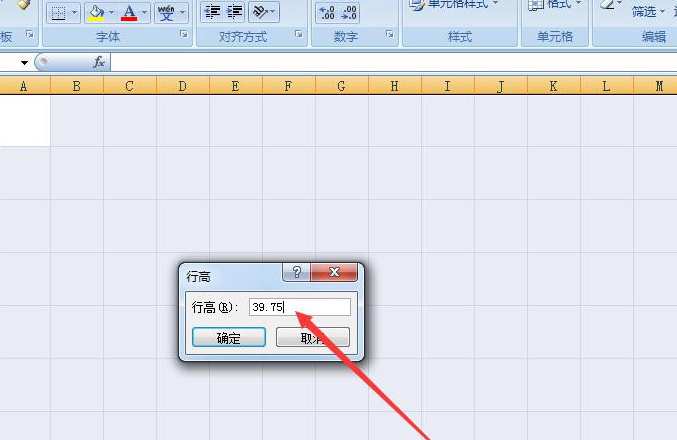Select the highlighted cell in column A
677x440 pixels.
tap(25, 120)
